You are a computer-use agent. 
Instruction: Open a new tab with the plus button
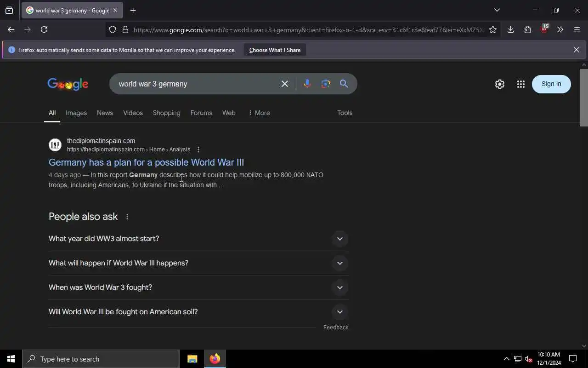point(133,10)
